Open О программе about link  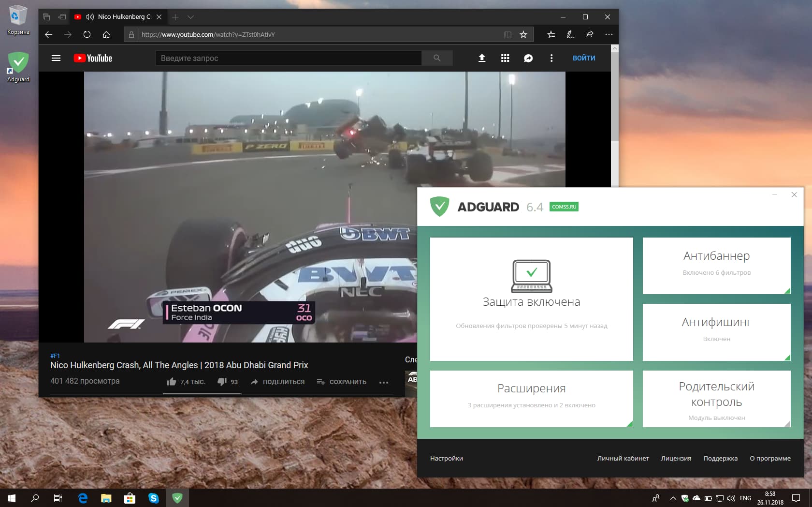click(x=770, y=458)
